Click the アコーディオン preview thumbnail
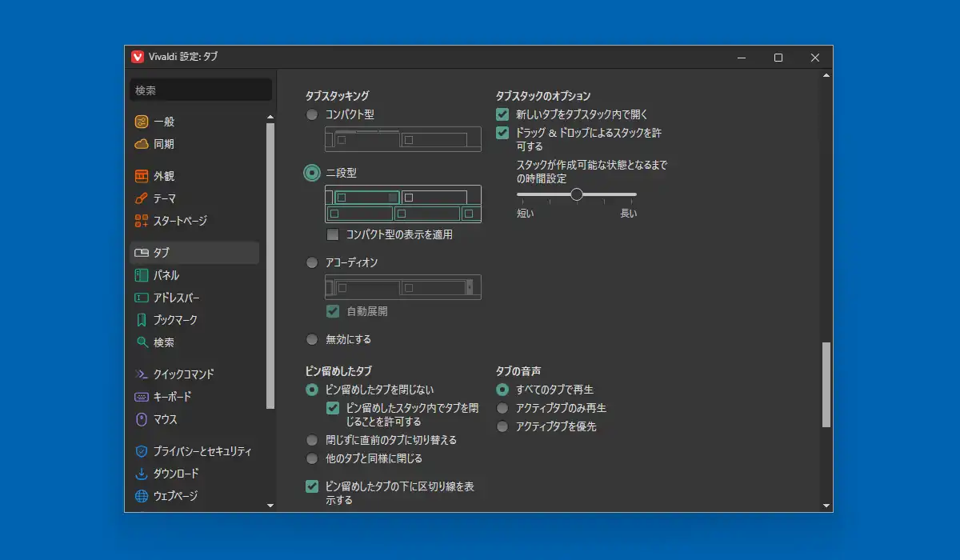 pyautogui.click(x=403, y=286)
